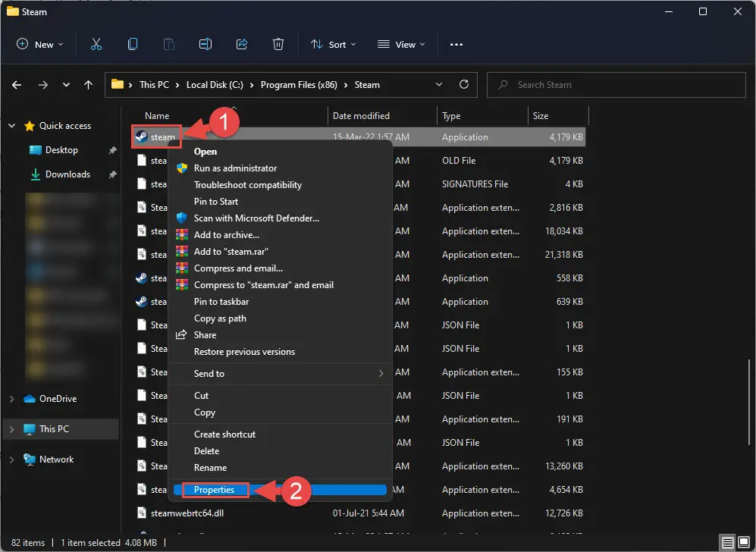
Task: Switch to details view icon in status bar
Action: [727, 542]
